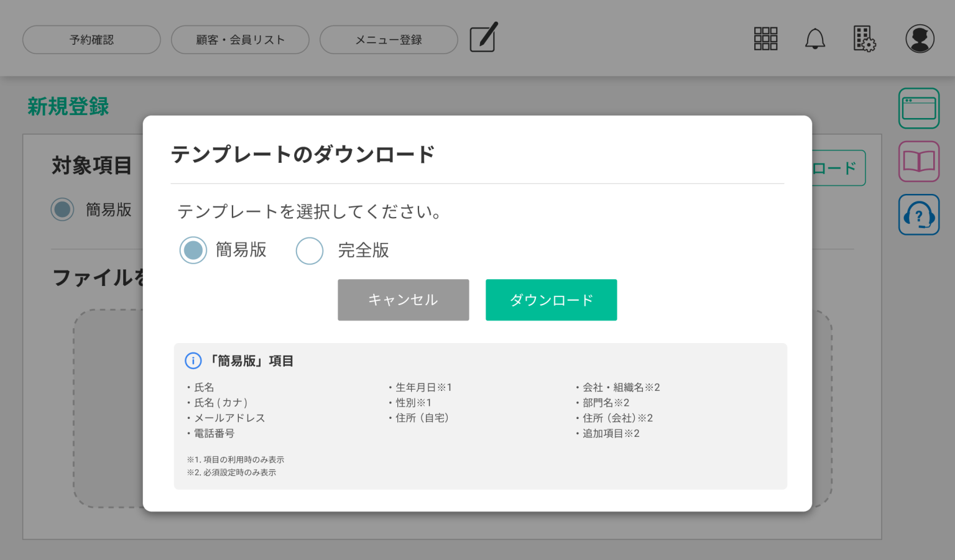This screenshot has height=560, width=955.
Task: Open the headset support help icon
Action: point(918,215)
